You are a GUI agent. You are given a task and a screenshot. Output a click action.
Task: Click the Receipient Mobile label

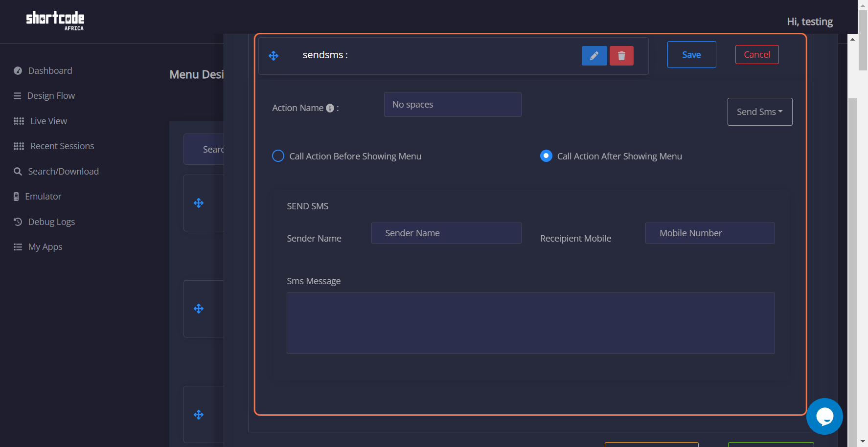(575, 239)
